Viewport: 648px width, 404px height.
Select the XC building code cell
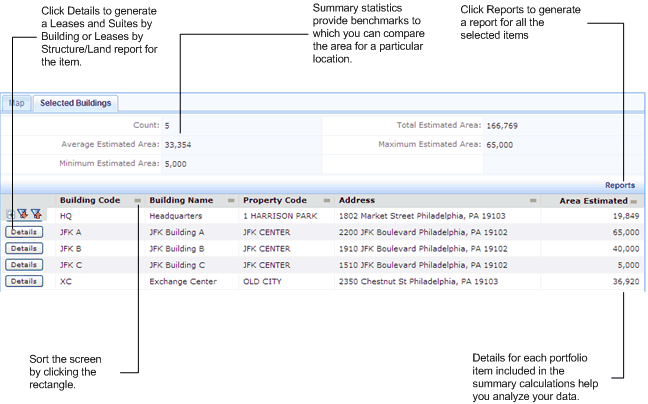click(65, 281)
